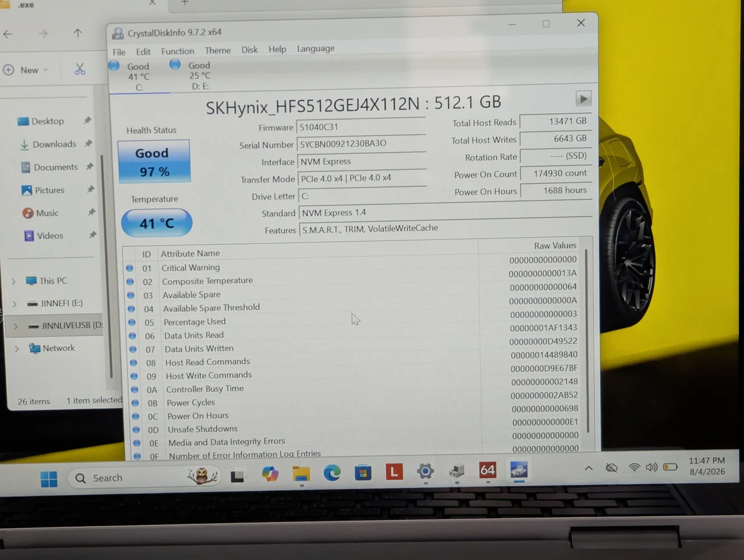Click the status dot for Percentage Used row
The width and height of the screenshot is (744, 560).
pos(132,322)
